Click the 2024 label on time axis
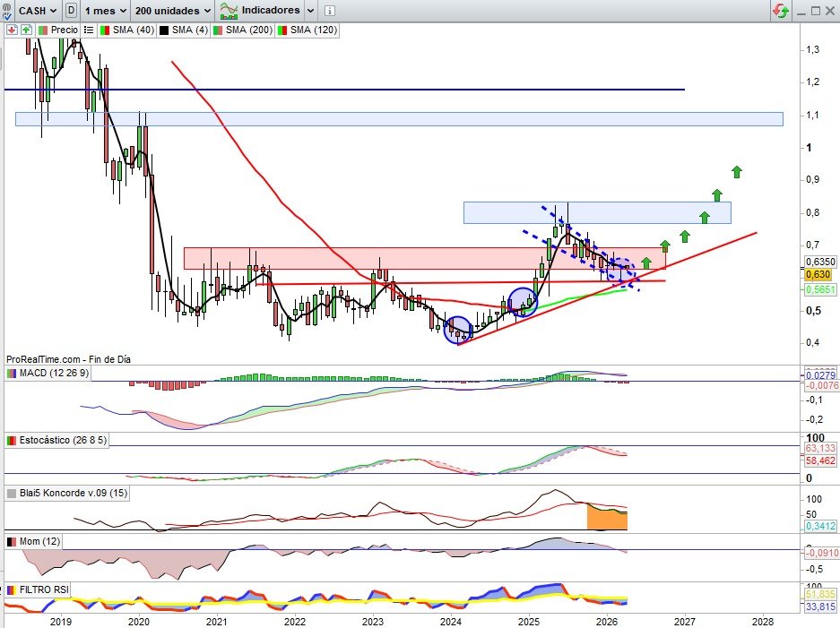Image resolution: width=840 pixels, height=628 pixels. tap(451, 622)
